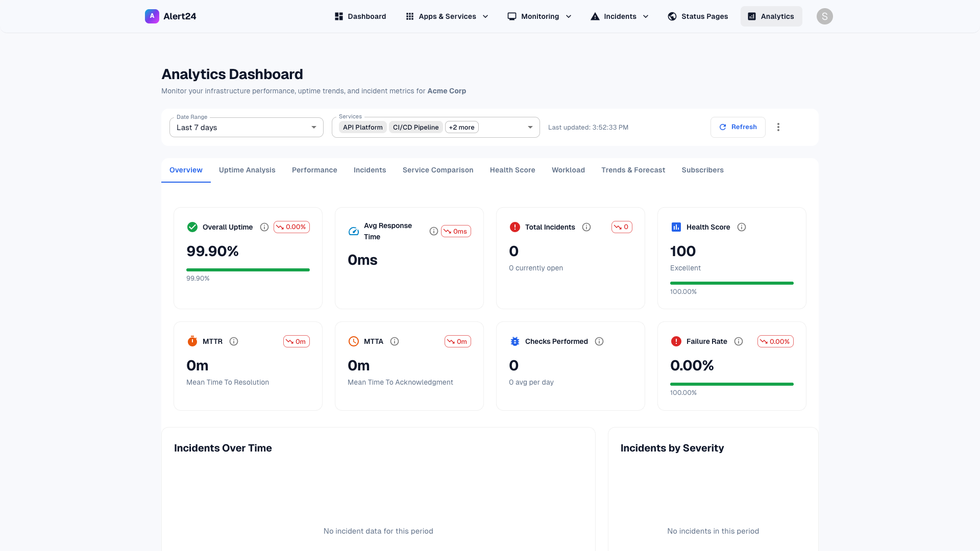Select the Monitoring monitor icon
The height and width of the screenshot is (551, 980).
(x=511, y=16)
